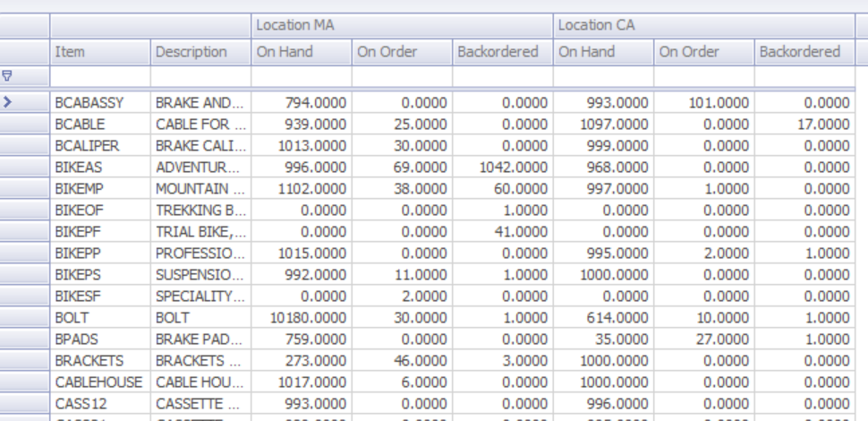Select the BRACKETS item cell
The image size is (868, 421).
[100, 361]
